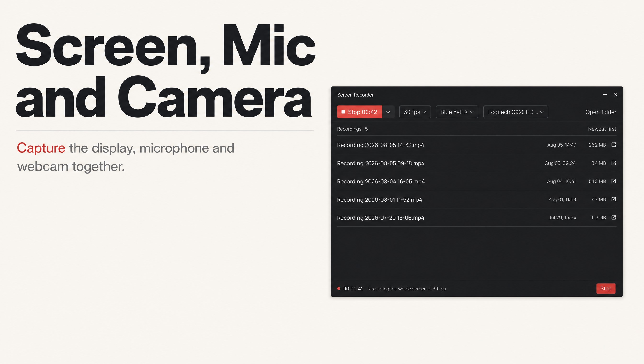Click the 84 MB size value
The image size is (644, 364).
(598, 163)
